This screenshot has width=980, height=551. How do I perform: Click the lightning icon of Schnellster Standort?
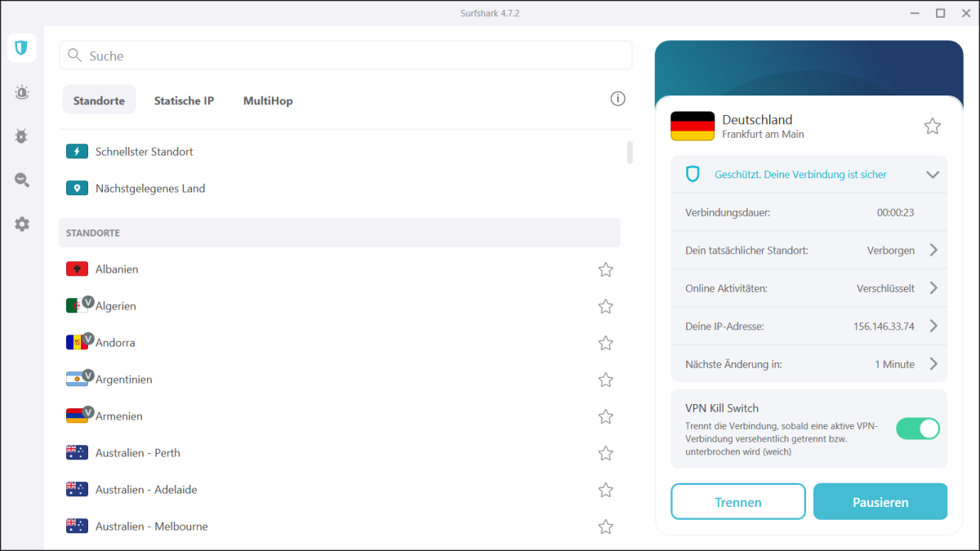coord(78,152)
